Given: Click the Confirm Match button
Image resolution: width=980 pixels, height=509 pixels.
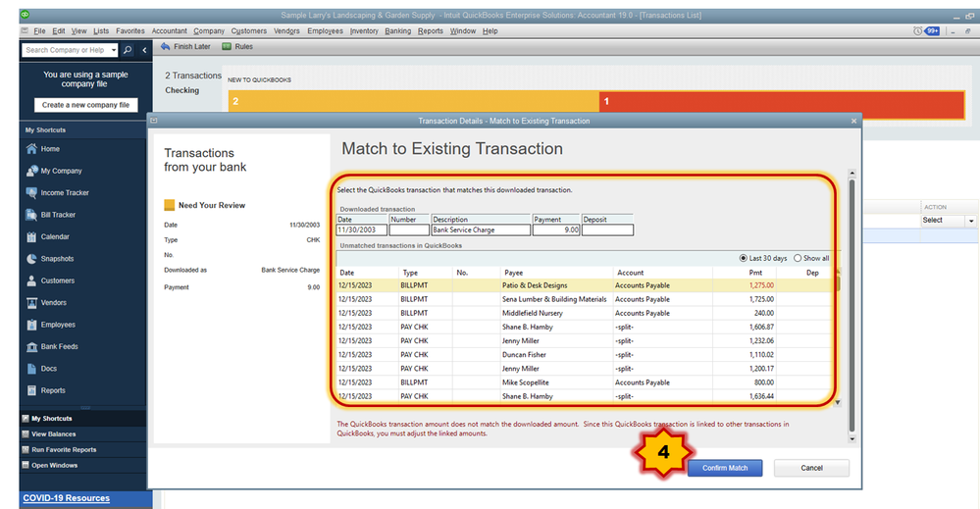Looking at the screenshot, I should [x=725, y=468].
